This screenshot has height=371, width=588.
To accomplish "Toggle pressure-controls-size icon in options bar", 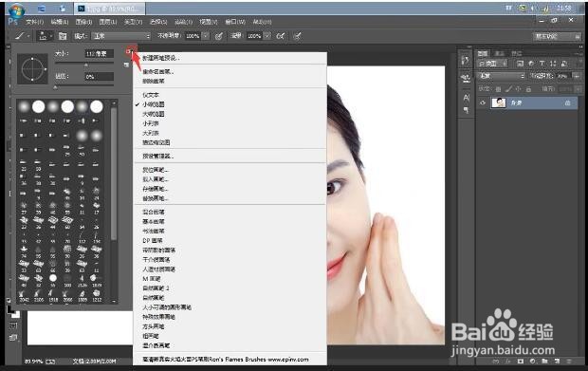I will tap(298, 36).
